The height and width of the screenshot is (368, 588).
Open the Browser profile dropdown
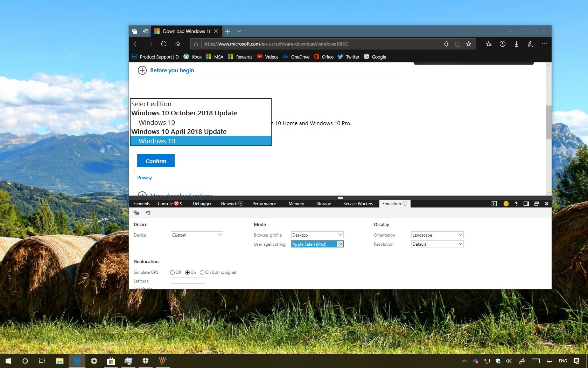pyautogui.click(x=317, y=235)
